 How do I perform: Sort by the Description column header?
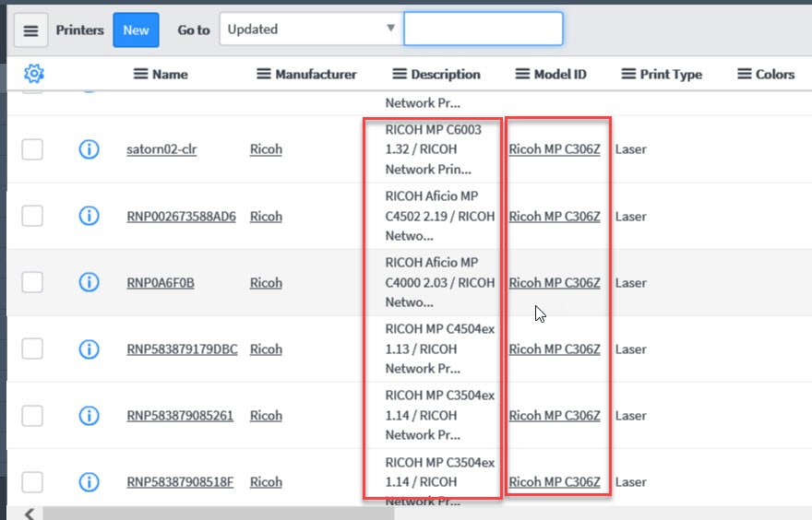[446, 75]
